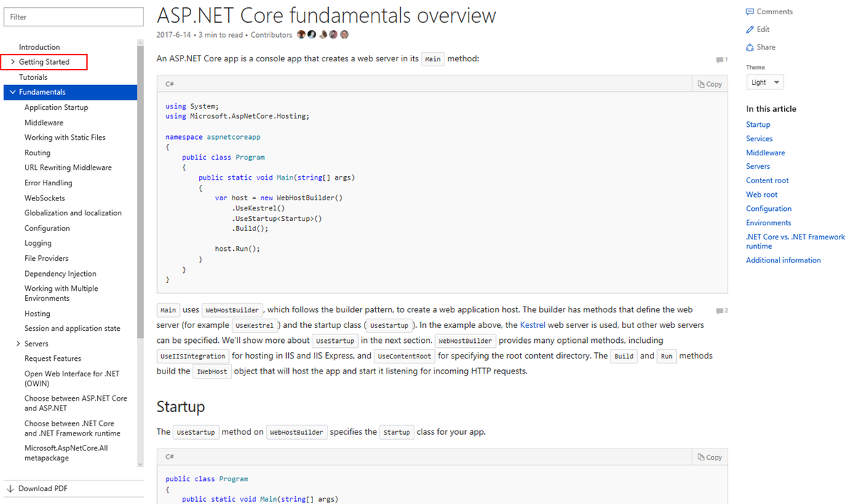Open Dependency Injection sidebar item

(x=60, y=274)
